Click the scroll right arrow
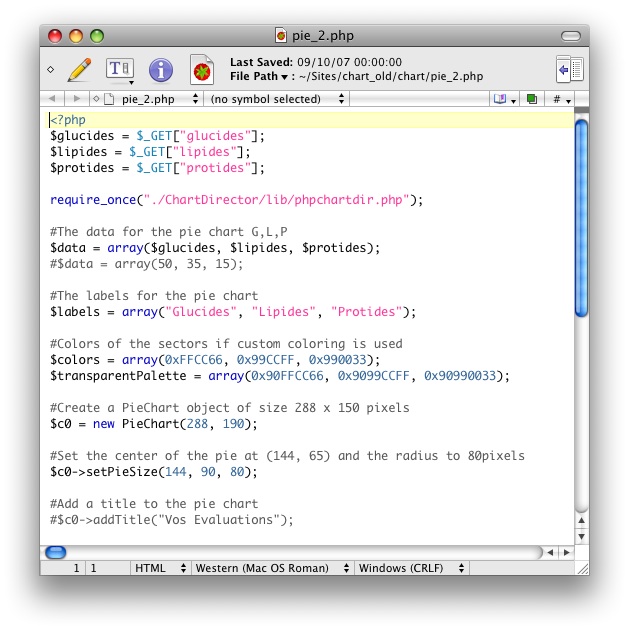Screen dimensions: 629x630 [566, 552]
